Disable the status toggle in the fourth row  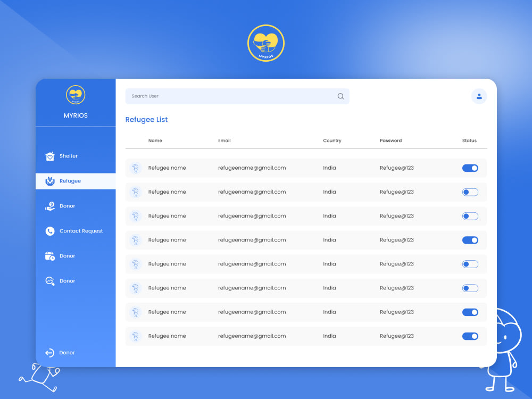pyautogui.click(x=470, y=240)
